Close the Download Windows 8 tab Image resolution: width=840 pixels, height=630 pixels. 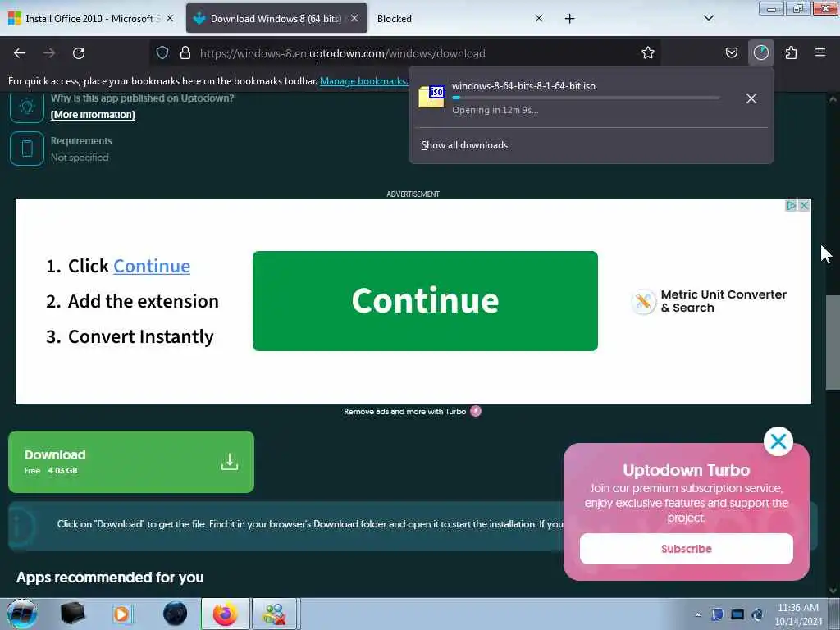(354, 18)
